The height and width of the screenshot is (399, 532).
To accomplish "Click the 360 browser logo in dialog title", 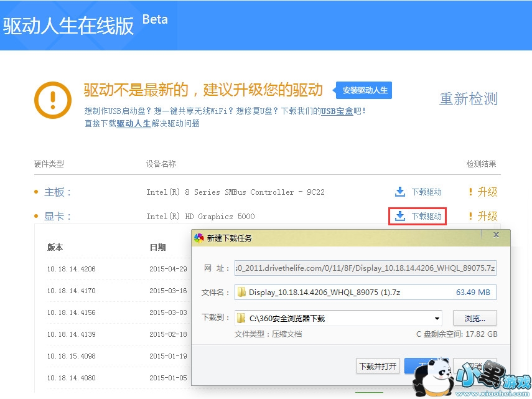I will 199,238.
